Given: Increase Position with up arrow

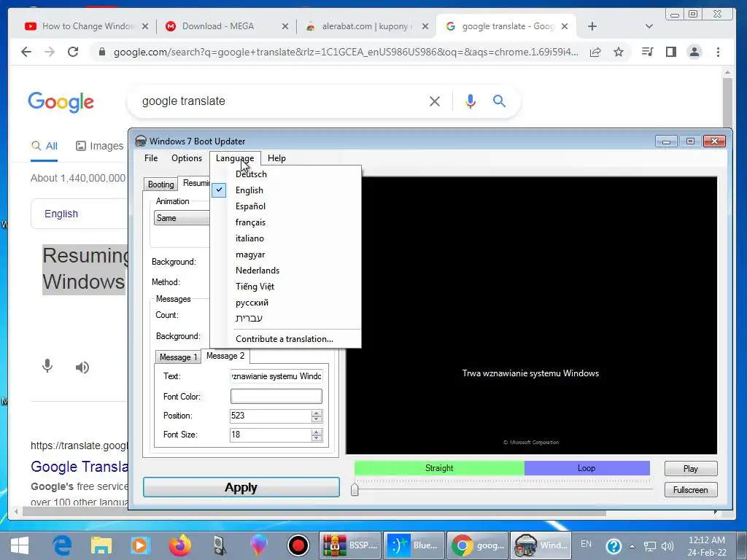Looking at the screenshot, I should pos(317,413).
